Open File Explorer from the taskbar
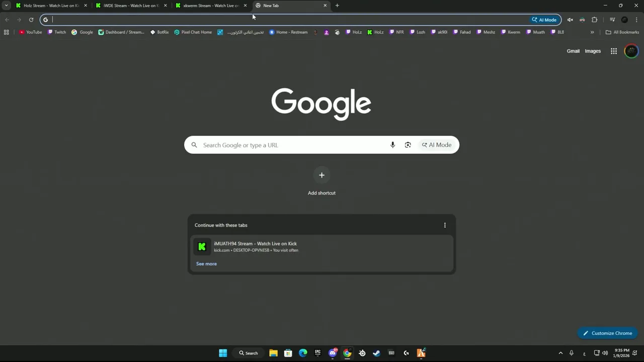Image resolution: width=644 pixels, height=362 pixels. tap(273, 353)
